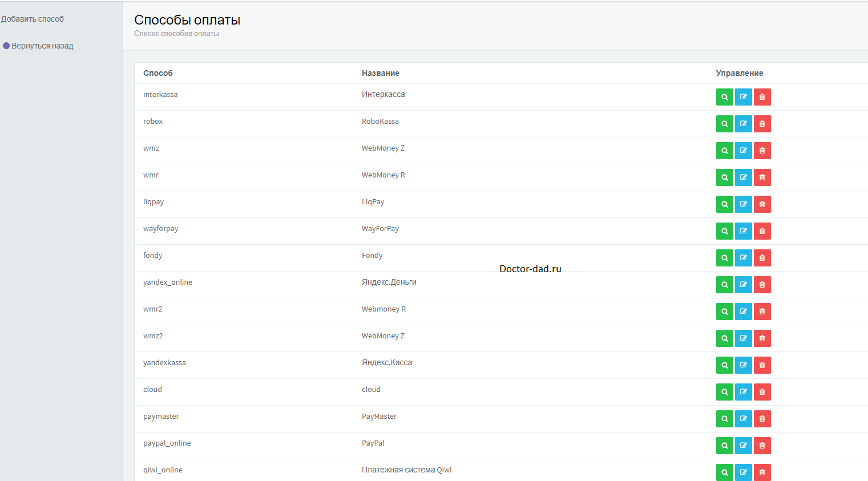Select the 'PayPal' name cell
The height and width of the screenshot is (481, 868).
(x=373, y=443)
